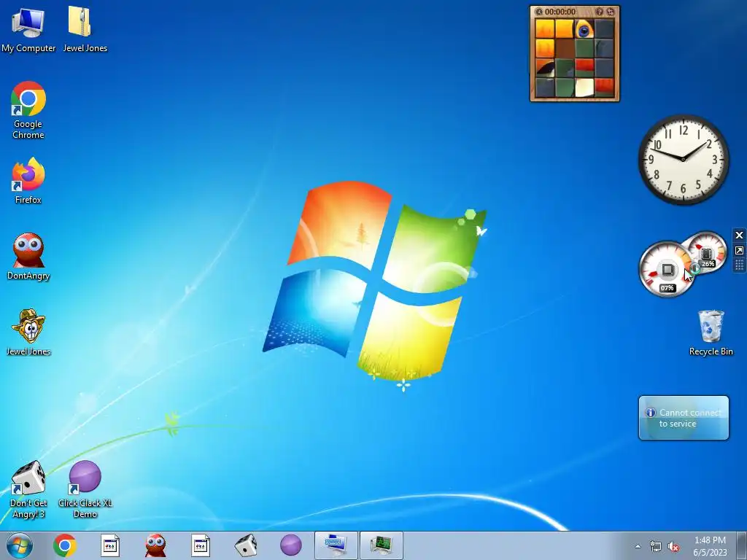747x560 pixels.
Task: Click the document taskbar icon beside the dice
Action: click(201, 545)
